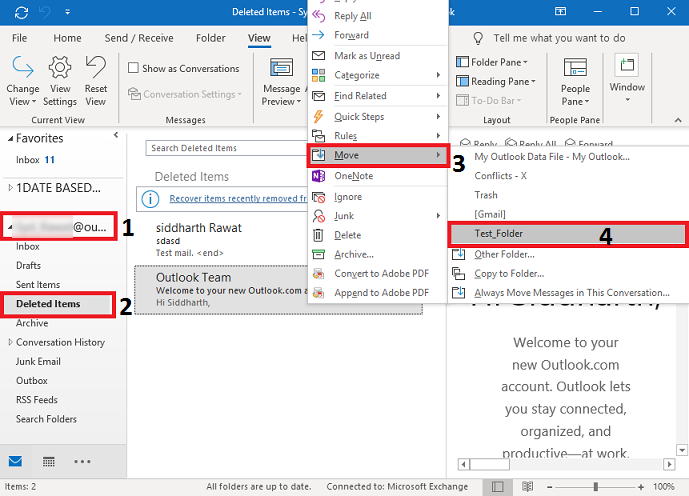Open the RSS Feeds folder
The width and height of the screenshot is (689, 496).
tap(36, 400)
